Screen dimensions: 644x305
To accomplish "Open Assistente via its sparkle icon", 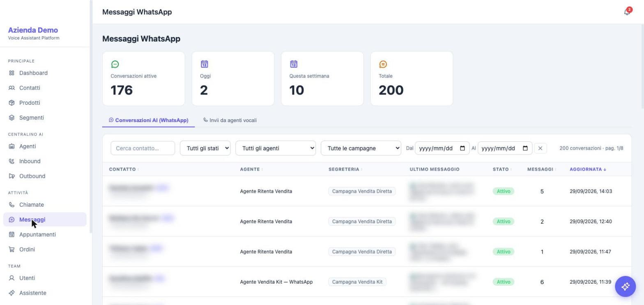I will tap(11, 293).
